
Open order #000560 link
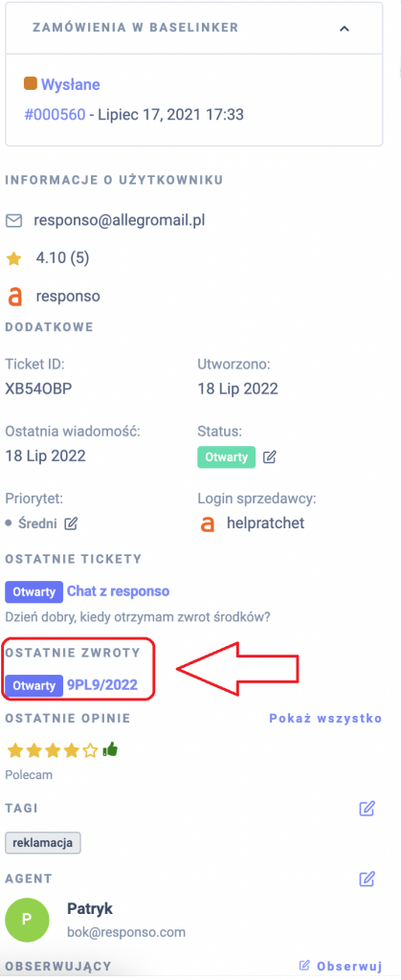tap(55, 115)
